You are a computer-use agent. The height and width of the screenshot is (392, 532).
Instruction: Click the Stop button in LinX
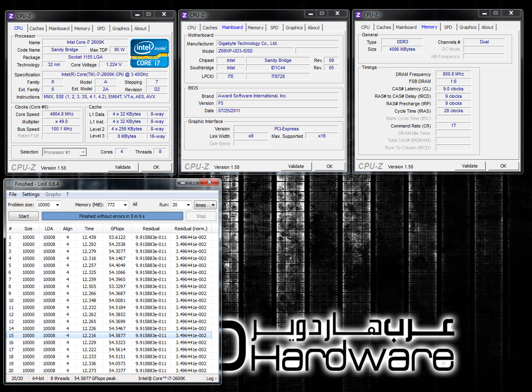coord(201,216)
